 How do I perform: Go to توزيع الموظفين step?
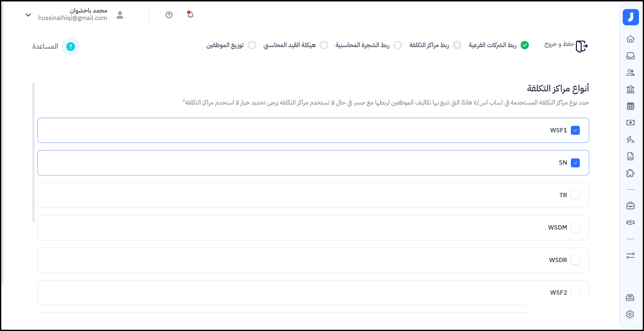pyautogui.click(x=225, y=45)
